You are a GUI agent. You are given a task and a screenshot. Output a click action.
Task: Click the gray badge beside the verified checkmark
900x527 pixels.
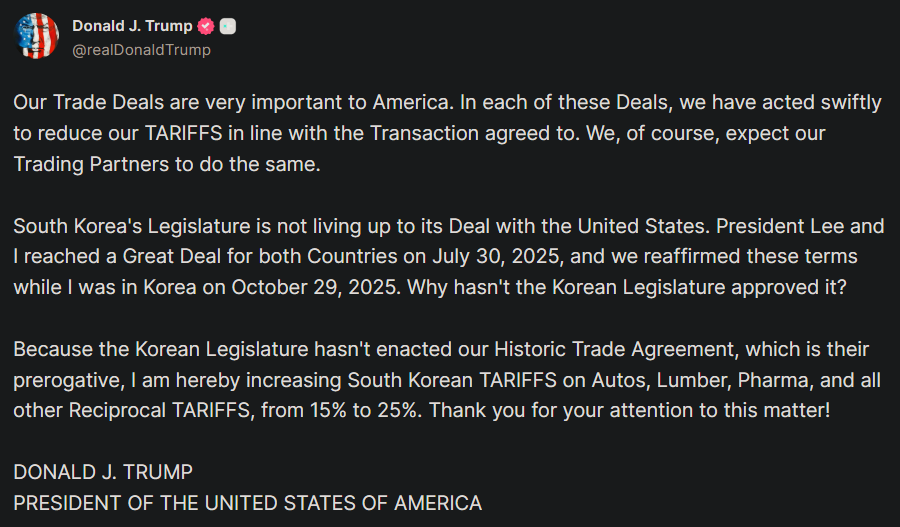click(x=228, y=27)
